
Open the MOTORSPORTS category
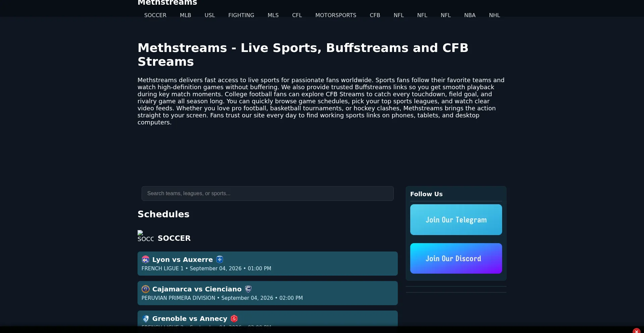click(336, 15)
